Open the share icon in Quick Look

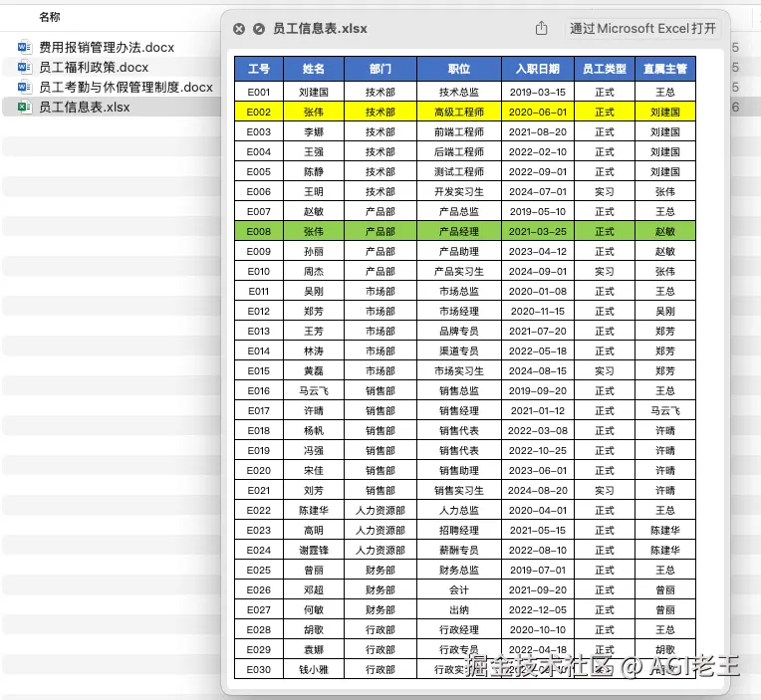(541, 29)
